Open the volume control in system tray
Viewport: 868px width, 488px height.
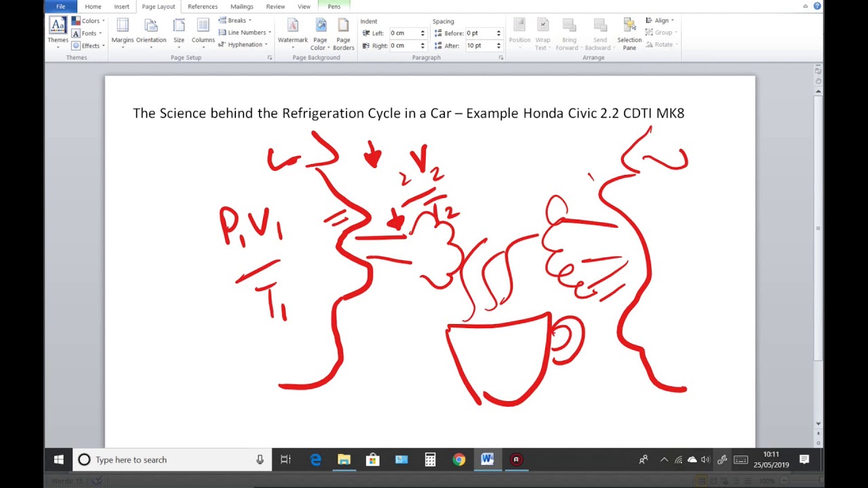point(705,460)
